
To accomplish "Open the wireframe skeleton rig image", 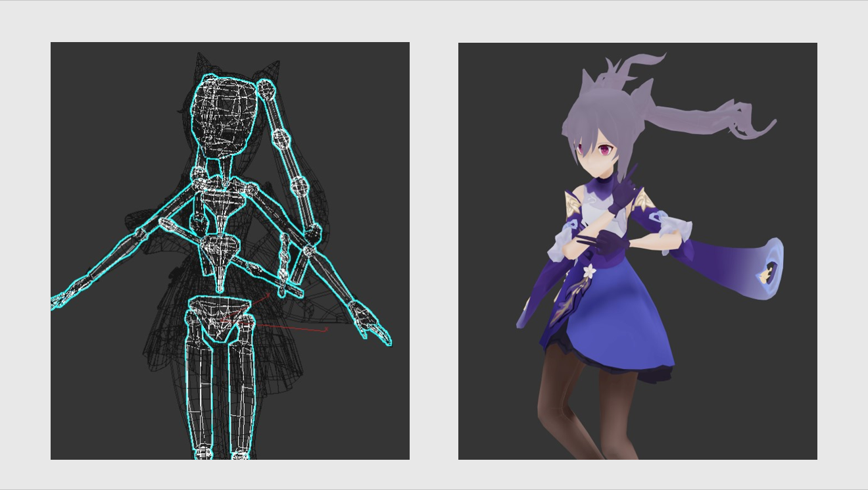I will [230, 251].
